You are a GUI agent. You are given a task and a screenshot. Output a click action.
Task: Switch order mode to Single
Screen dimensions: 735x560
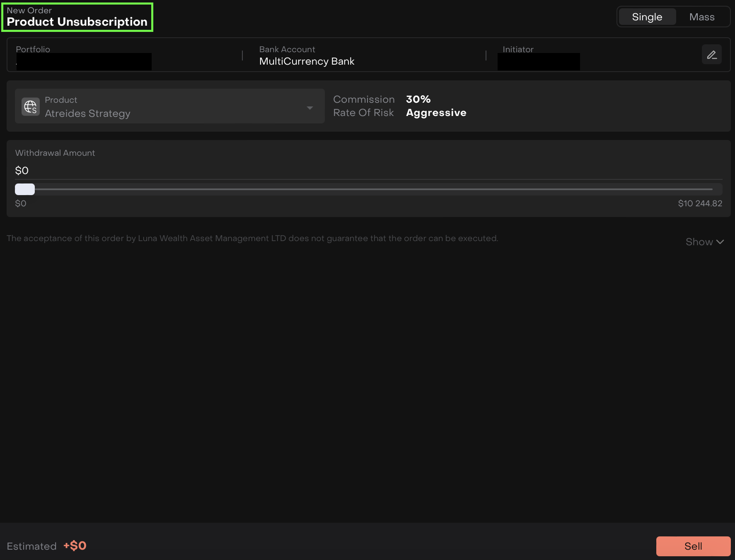[647, 17]
